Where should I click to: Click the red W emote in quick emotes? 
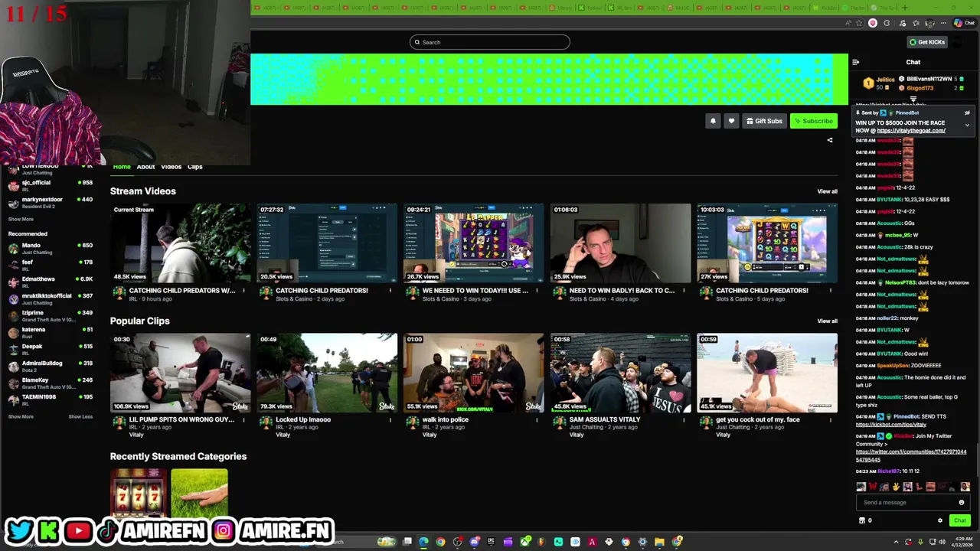(x=873, y=487)
